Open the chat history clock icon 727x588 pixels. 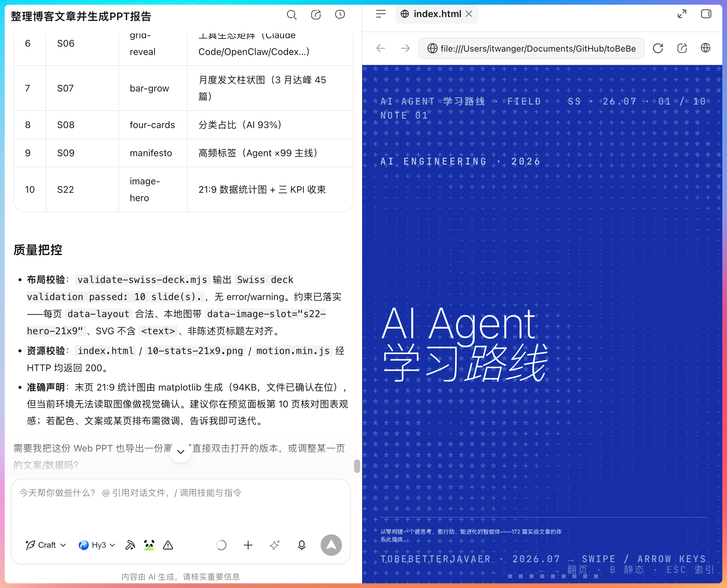[340, 15]
